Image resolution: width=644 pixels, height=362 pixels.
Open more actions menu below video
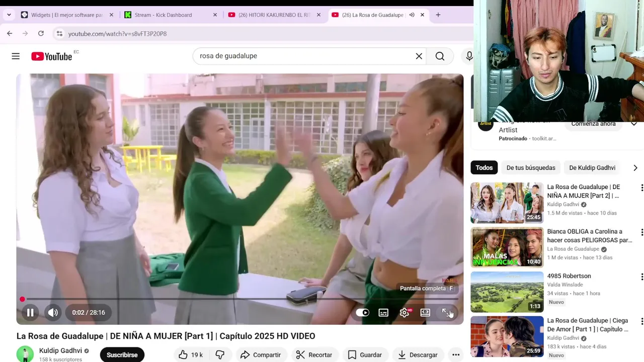pyautogui.click(x=456, y=355)
